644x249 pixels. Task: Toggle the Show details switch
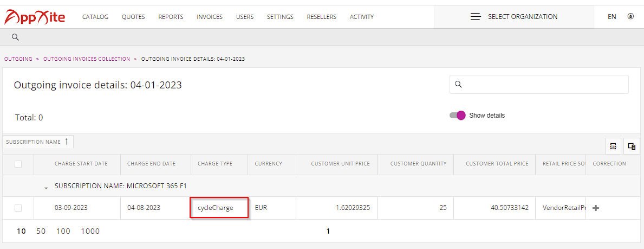pyautogui.click(x=457, y=116)
